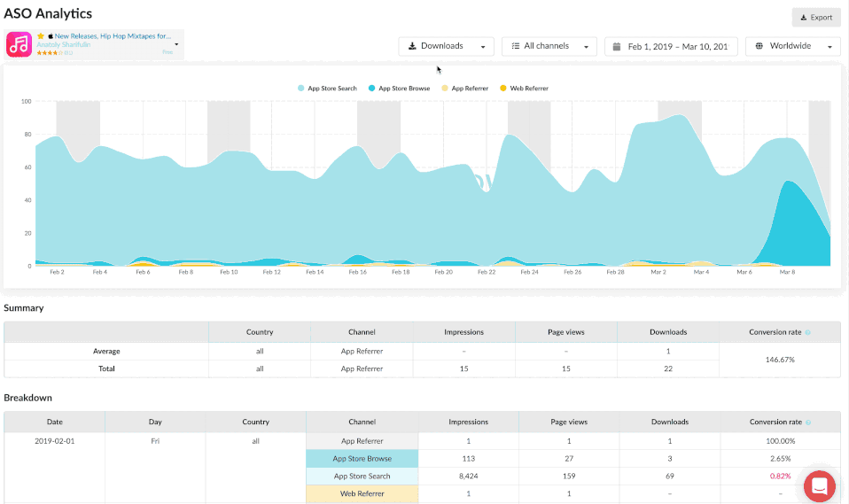Screen dimensions: 849x504
Task: Open the red chat support icon
Action: (819, 485)
